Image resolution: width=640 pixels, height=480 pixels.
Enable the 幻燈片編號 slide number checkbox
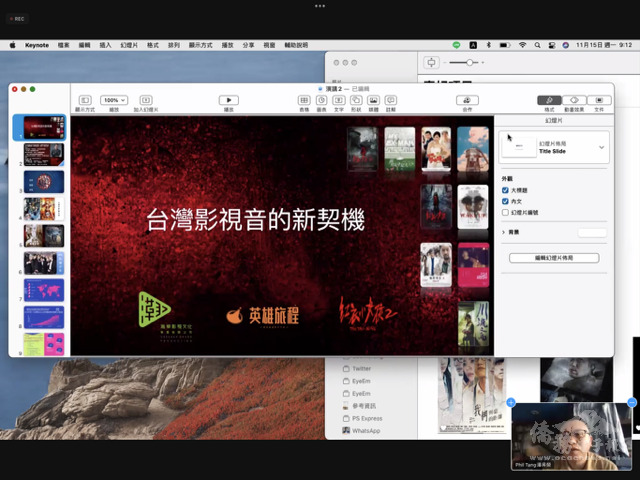(505, 212)
